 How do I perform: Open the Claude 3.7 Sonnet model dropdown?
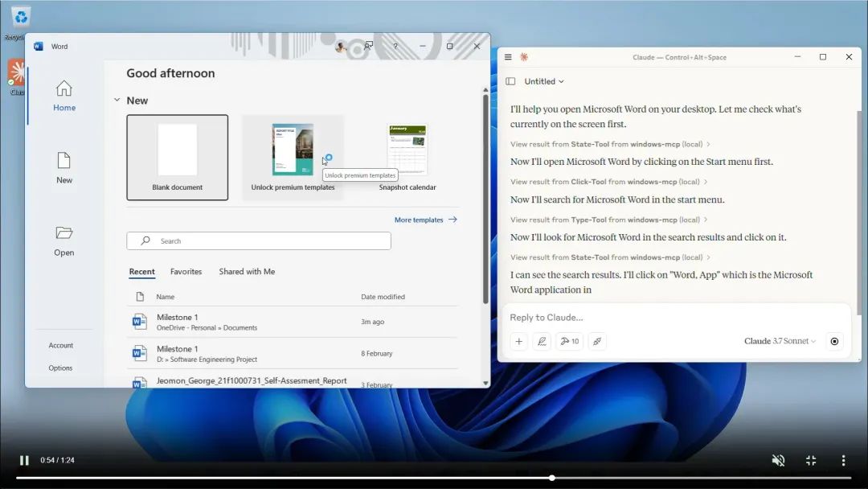coord(780,342)
